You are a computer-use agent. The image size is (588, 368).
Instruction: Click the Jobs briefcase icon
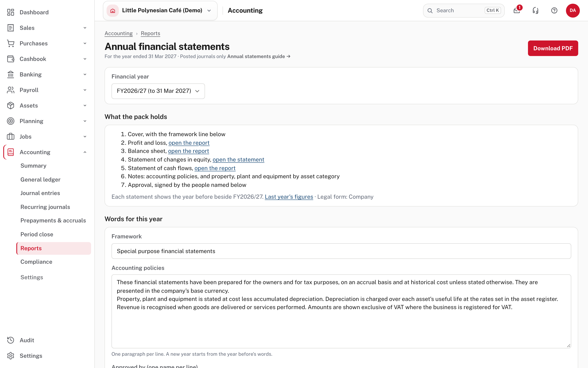(10, 137)
